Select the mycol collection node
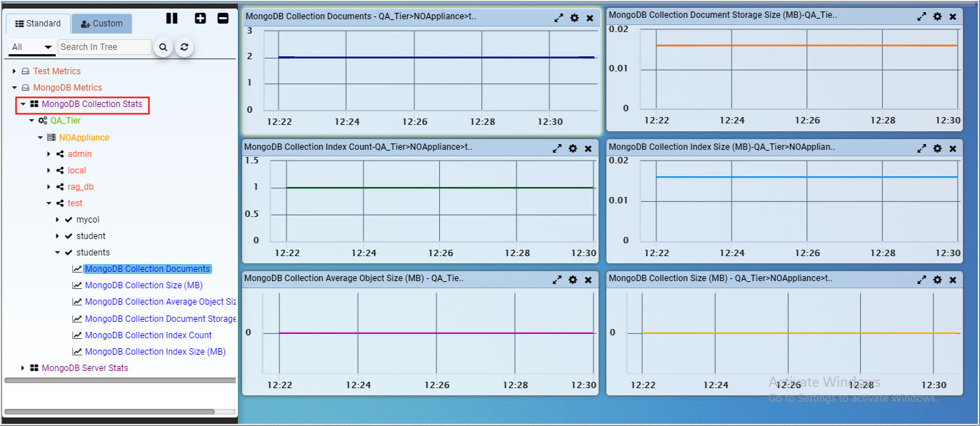The width and height of the screenshot is (980, 426). tap(88, 220)
